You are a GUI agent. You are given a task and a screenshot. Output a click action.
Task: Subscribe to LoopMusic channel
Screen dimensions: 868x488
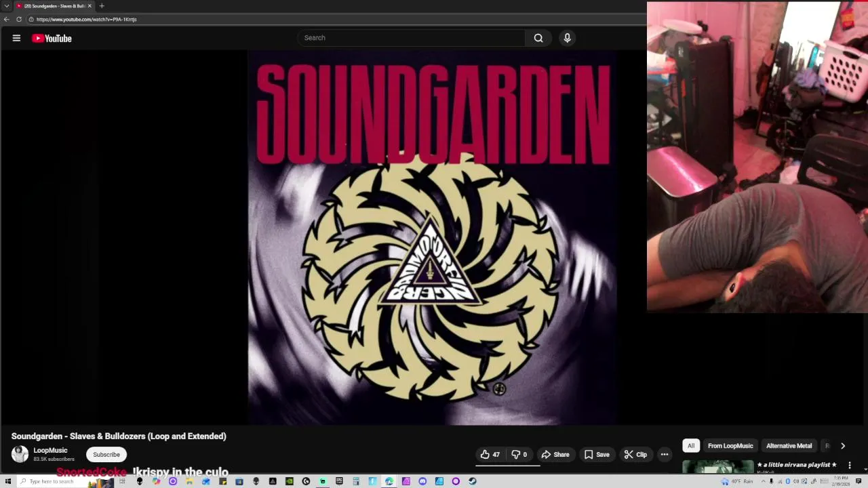[106, 455]
